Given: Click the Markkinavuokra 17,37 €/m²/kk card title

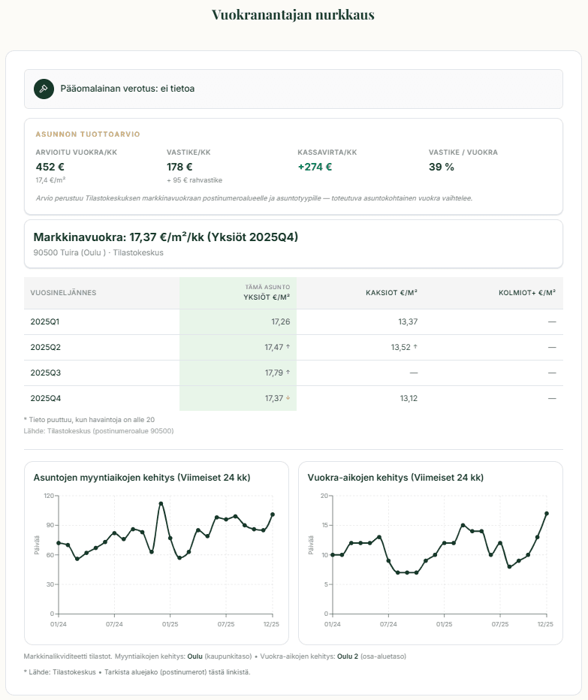Looking at the screenshot, I should (x=166, y=237).
